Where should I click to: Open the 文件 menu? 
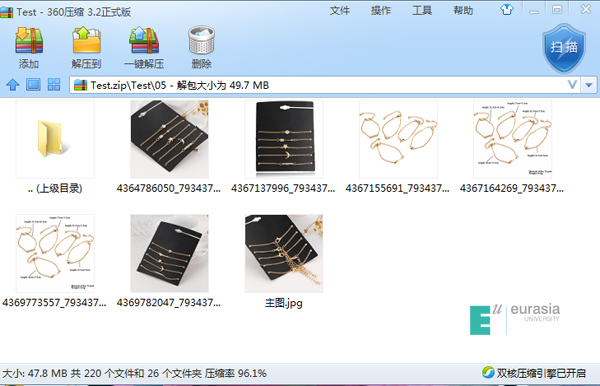(x=340, y=10)
